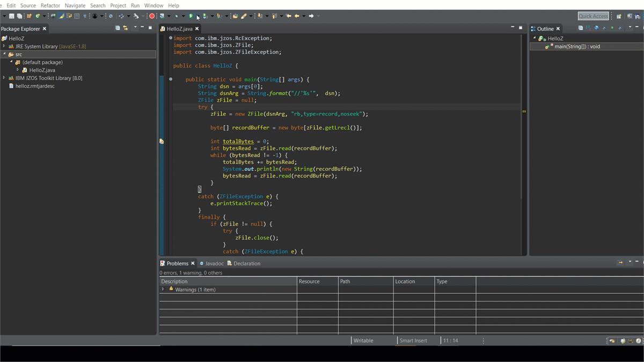Expand the Warnings (1 item) row
Screen dimensions: 644x362
pyautogui.click(x=163, y=290)
